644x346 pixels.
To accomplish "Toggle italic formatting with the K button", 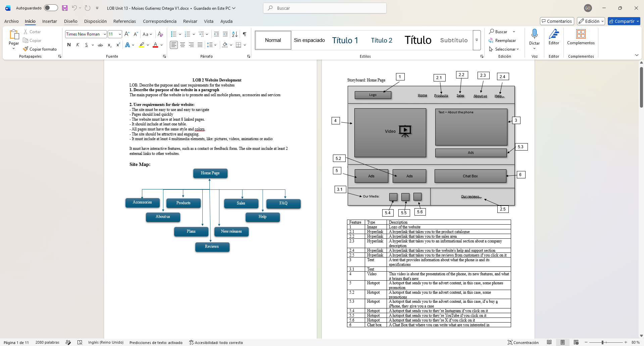I will click(x=78, y=45).
